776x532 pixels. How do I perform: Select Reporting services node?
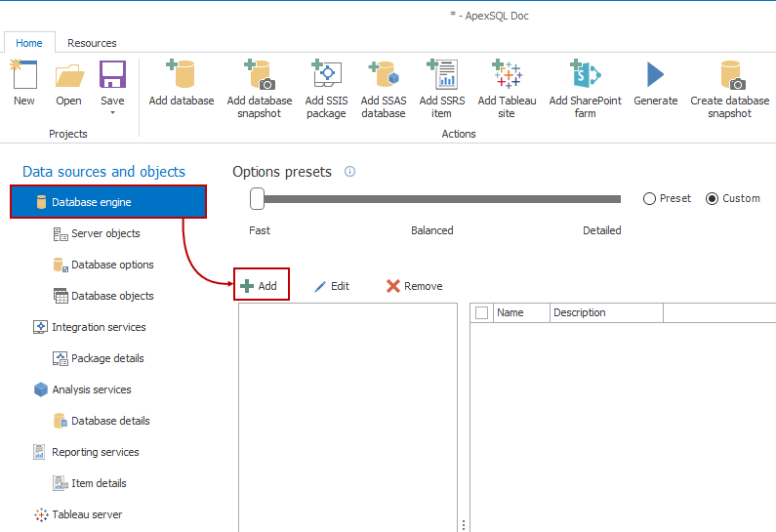point(86,452)
